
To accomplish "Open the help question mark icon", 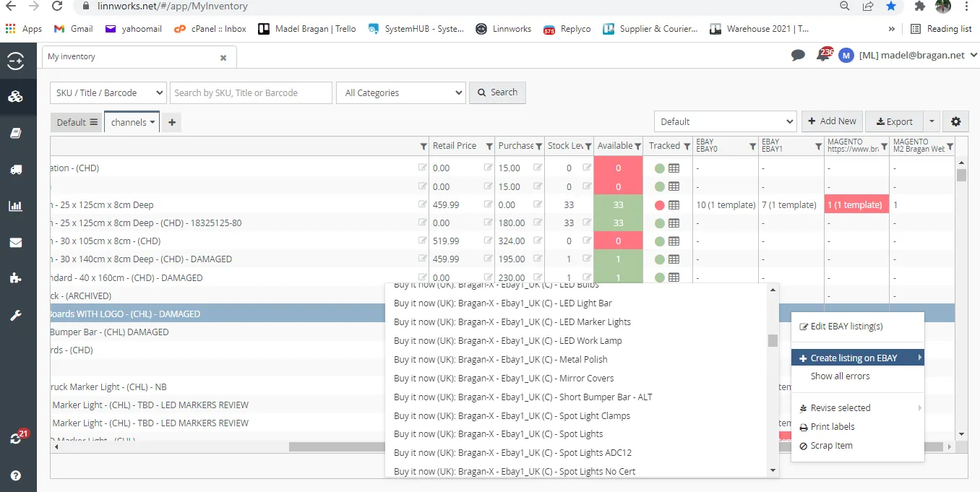I will click(x=15, y=475).
